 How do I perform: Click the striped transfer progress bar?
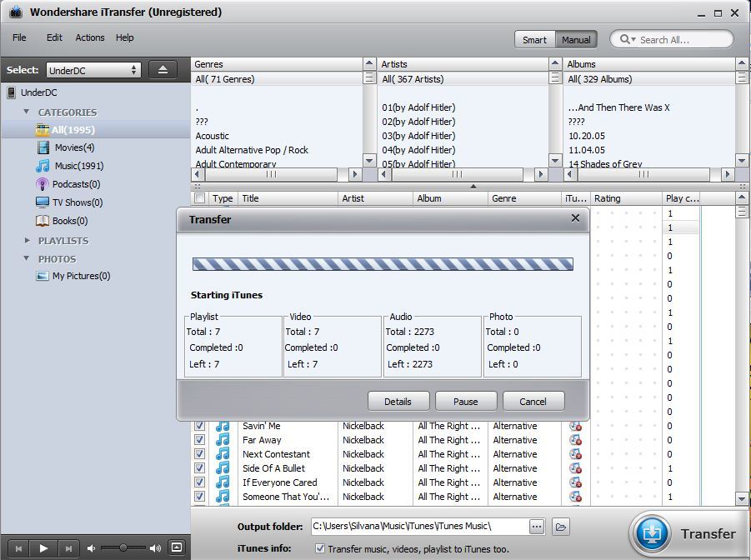(x=383, y=264)
